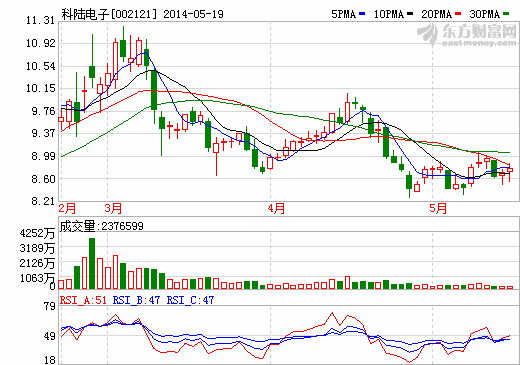The height and width of the screenshot is (365, 520).
Task: Click the 10.92 price axis label
Action: tap(40, 43)
